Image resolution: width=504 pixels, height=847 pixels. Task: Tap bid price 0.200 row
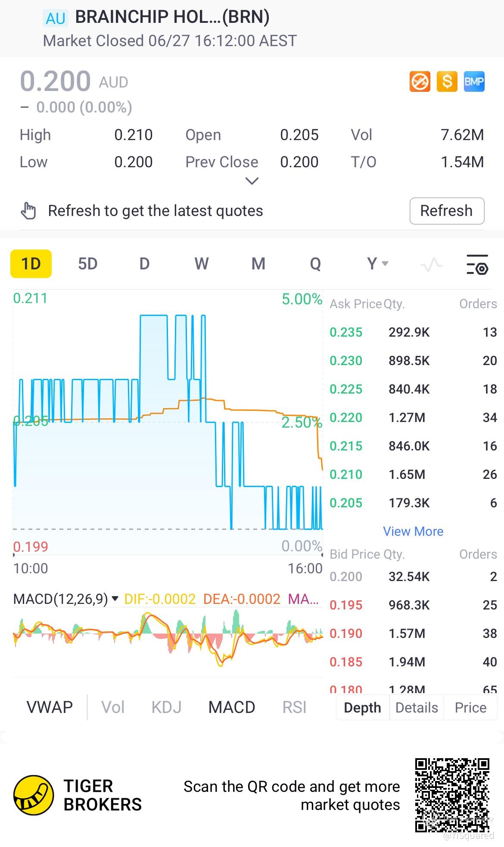click(x=413, y=576)
